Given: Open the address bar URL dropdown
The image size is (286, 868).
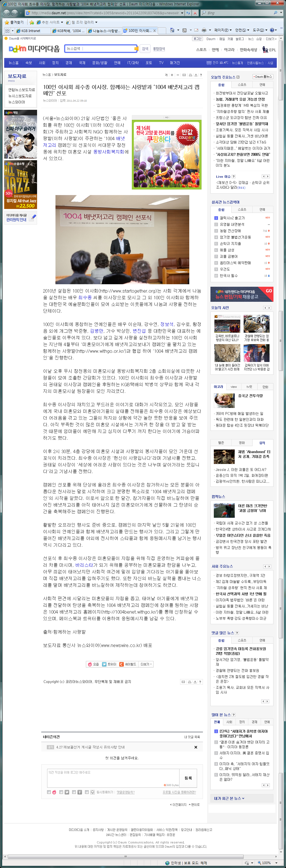Looking at the screenshot, I should (x=182, y=13).
